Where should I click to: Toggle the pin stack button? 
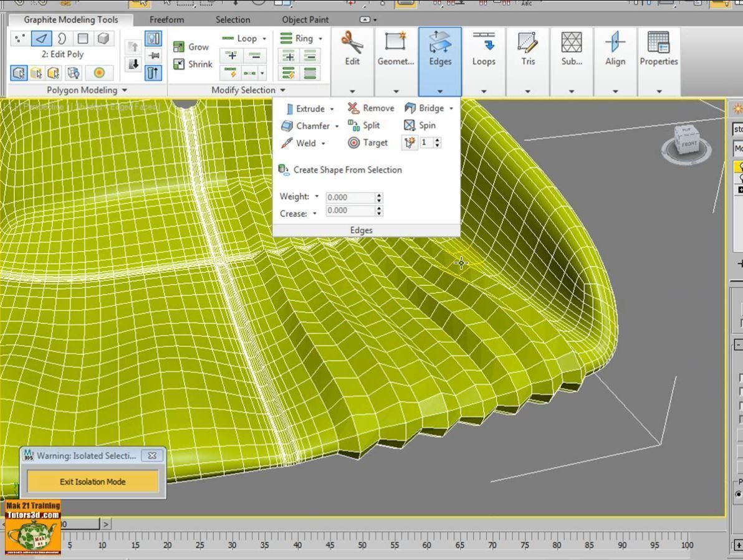pyautogui.click(x=153, y=55)
